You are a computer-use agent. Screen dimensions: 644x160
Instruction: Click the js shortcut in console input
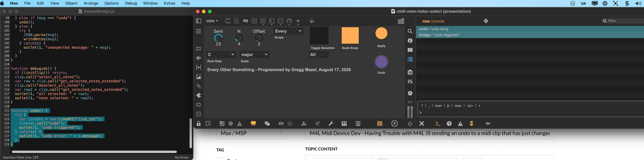pyautogui.click(x=448, y=105)
